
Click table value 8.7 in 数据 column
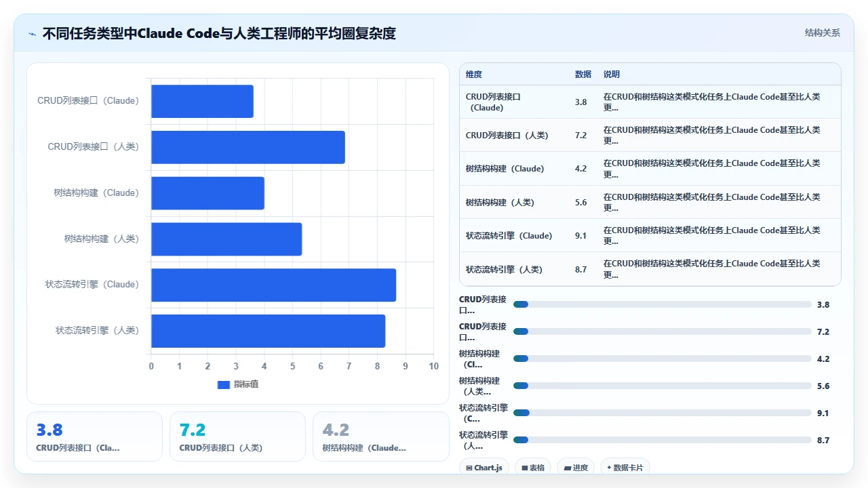point(581,269)
